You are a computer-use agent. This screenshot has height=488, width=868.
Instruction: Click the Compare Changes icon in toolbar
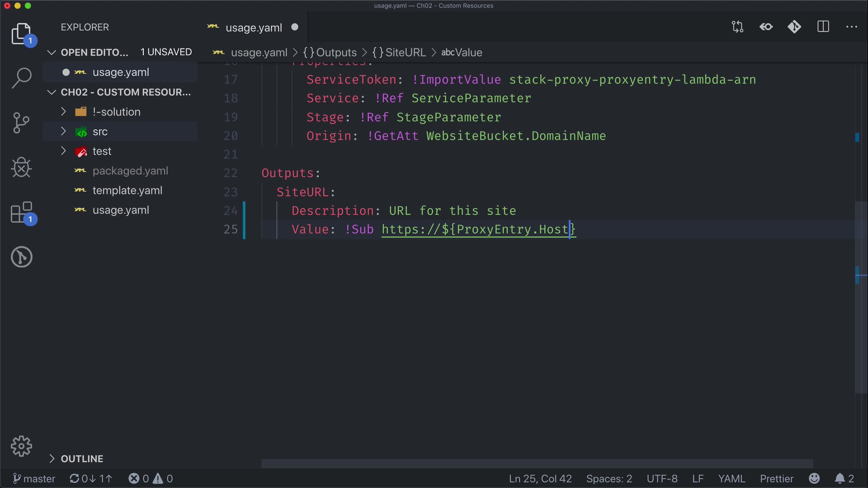tap(737, 27)
